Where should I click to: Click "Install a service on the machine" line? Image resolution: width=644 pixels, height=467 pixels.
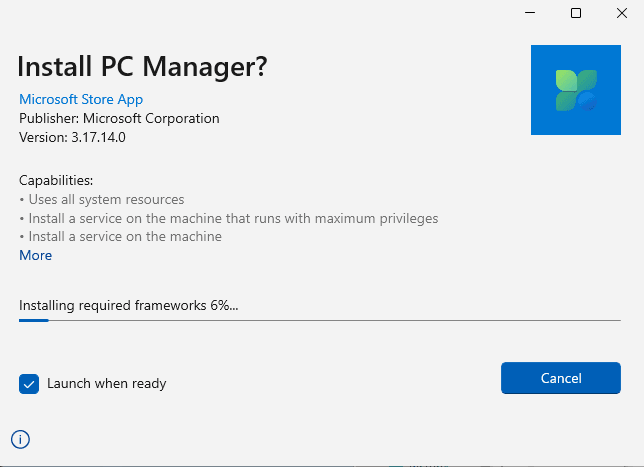pyautogui.click(x=120, y=236)
